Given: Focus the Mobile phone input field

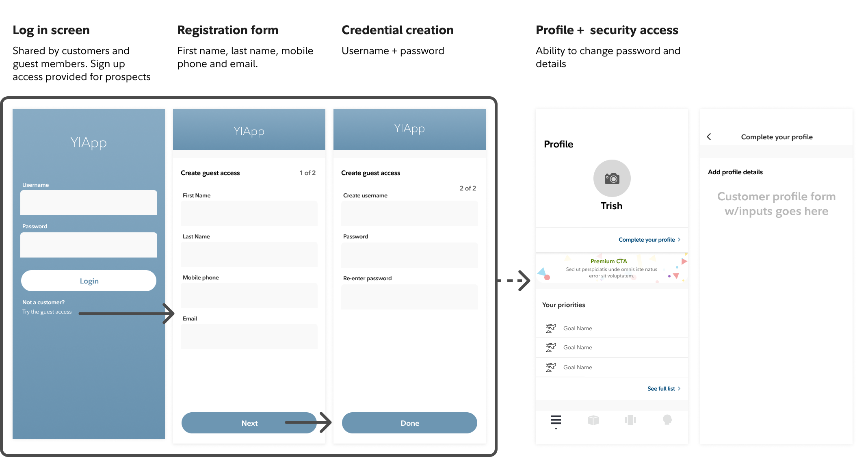Looking at the screenshot, I should click(249, 295).
